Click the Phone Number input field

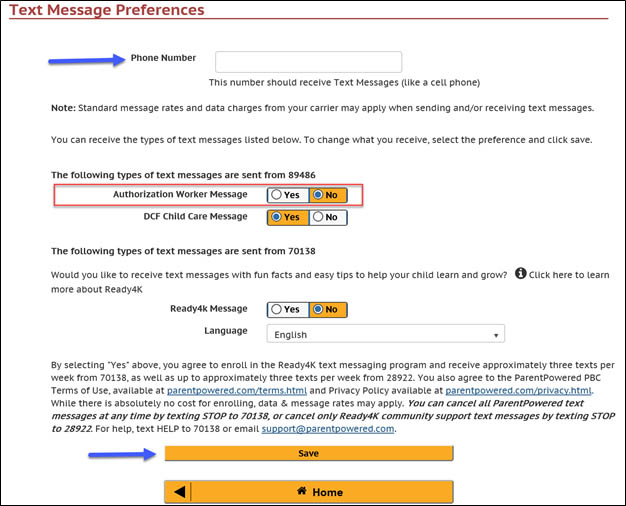pos(308,62)
